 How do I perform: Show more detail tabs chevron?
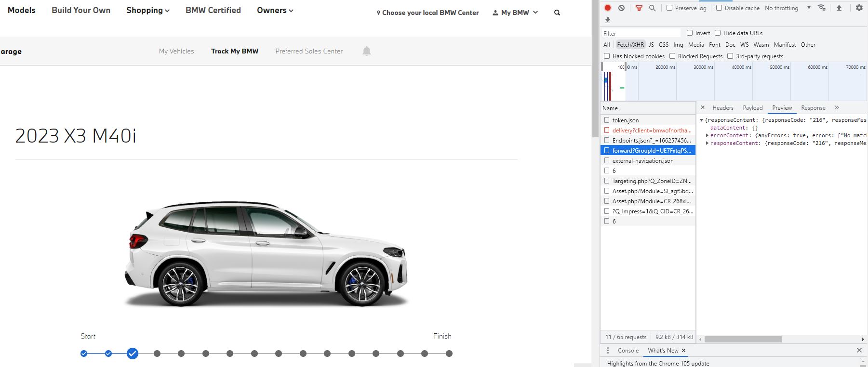coord(837,107)
